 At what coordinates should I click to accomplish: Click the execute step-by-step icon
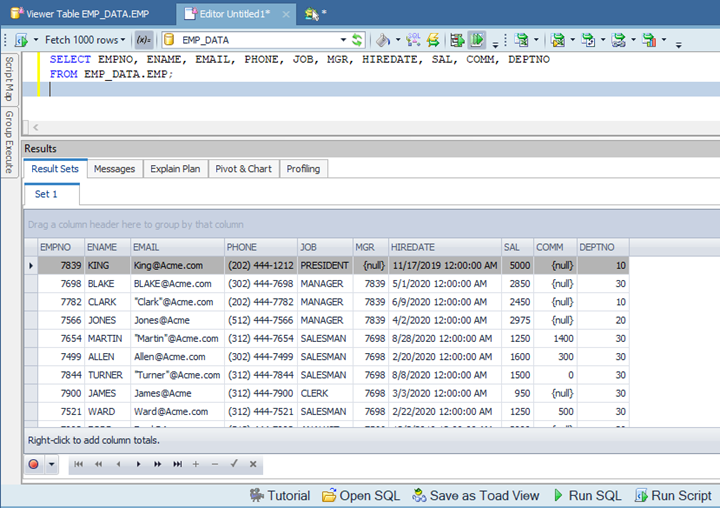pos(457,40)
